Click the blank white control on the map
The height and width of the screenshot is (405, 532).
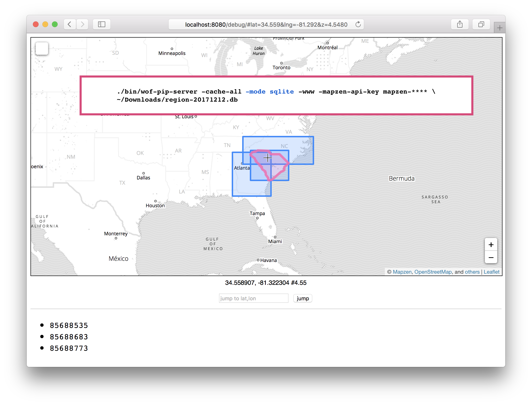(42, 49)
